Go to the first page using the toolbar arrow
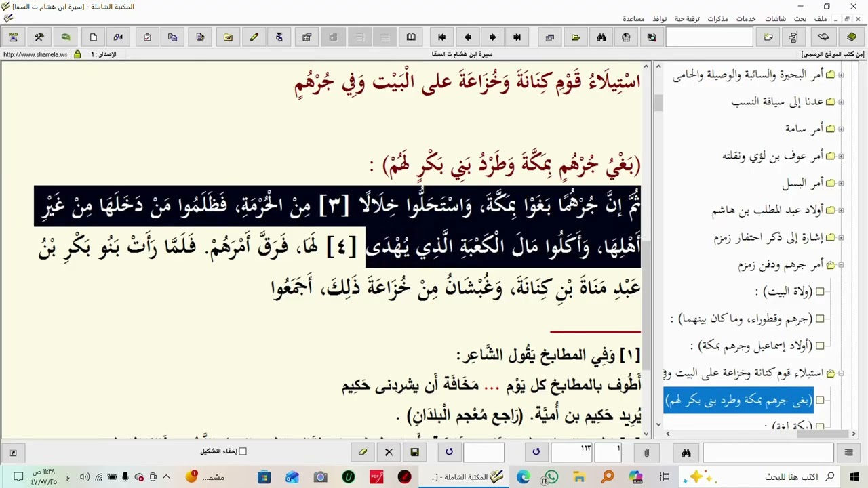 [442, 37]
